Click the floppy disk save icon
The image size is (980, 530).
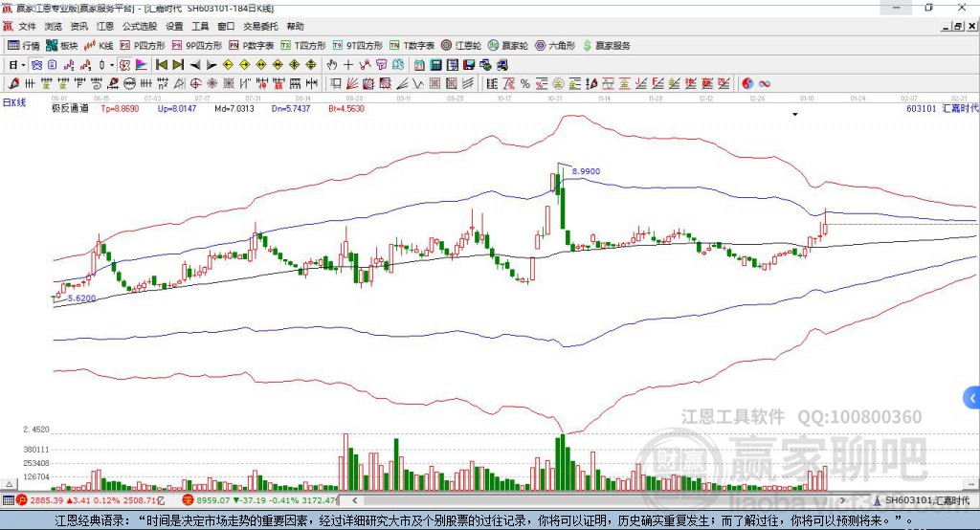(469, 65)
